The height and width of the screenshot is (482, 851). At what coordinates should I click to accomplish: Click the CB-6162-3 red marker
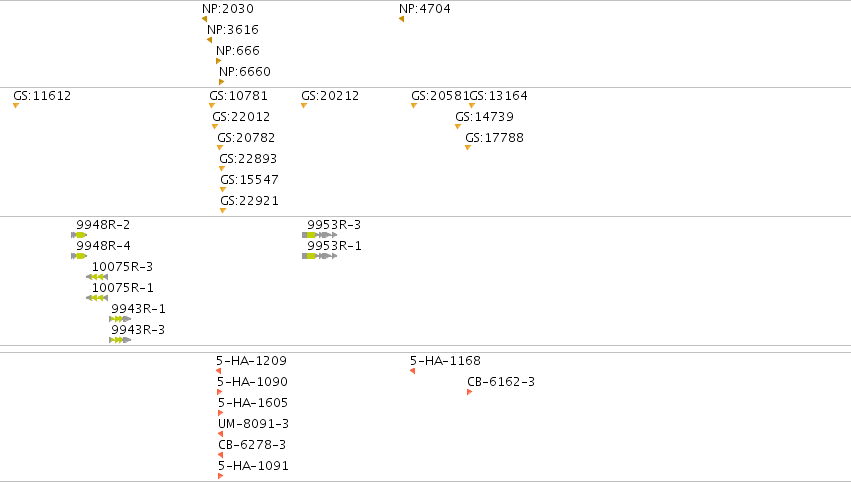coord(469,392)
